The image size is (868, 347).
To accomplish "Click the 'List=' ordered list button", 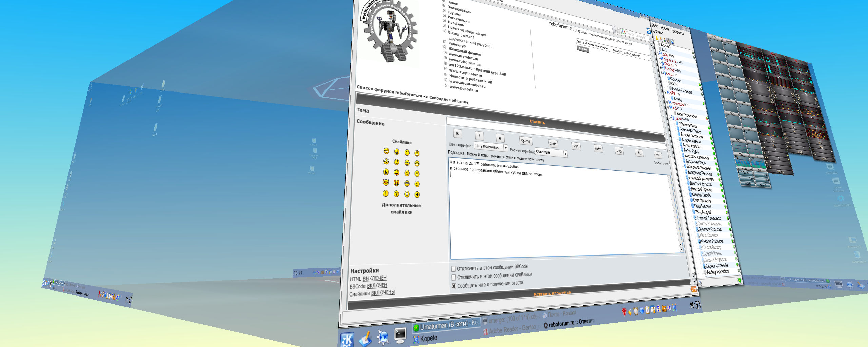I will [598, 148].
